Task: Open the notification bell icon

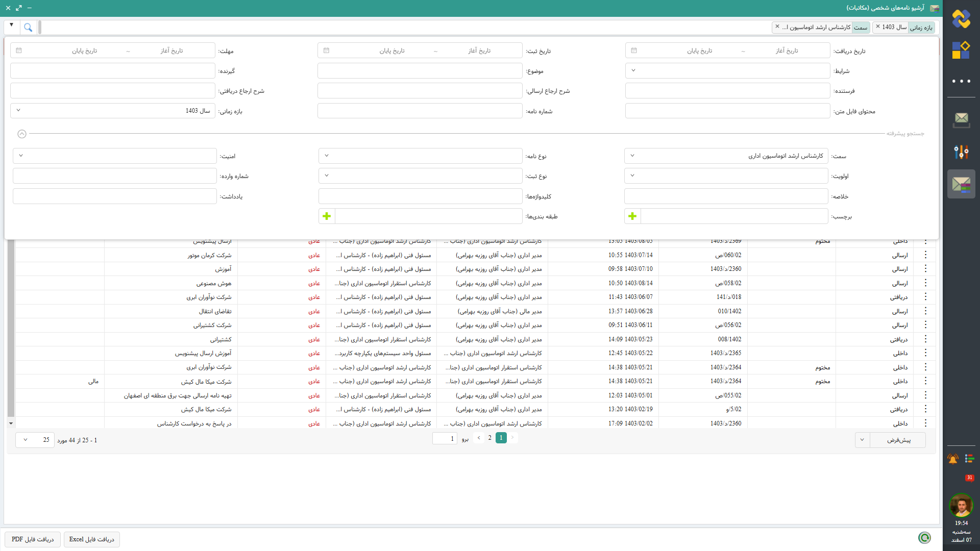Action: tap(952, 459)
